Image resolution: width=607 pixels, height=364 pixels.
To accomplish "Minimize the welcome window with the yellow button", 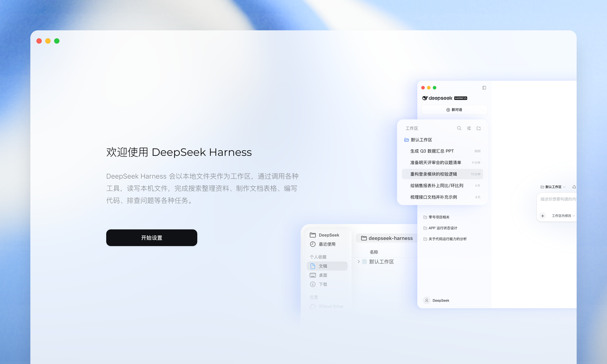I will tap(48, 41).
